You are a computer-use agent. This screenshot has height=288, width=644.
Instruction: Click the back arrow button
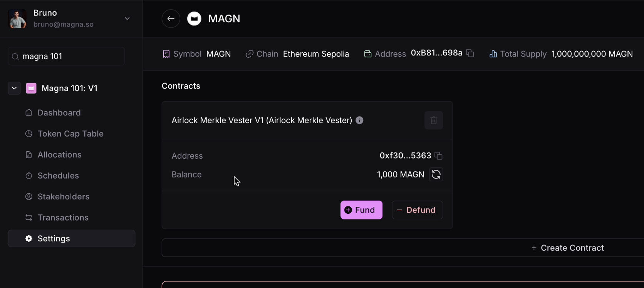click(x=171, y=18)
